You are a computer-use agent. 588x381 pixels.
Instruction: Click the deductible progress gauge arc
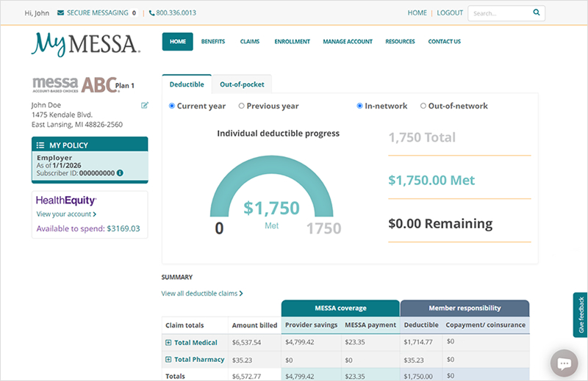click(271, 165)
